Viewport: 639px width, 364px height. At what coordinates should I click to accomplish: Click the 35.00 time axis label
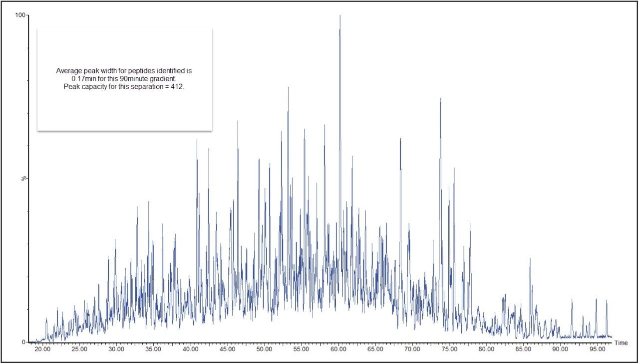153,350
